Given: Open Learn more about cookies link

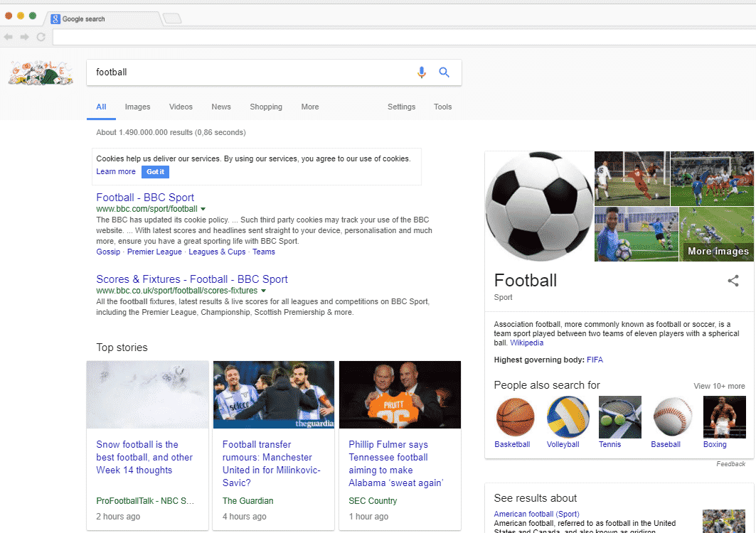Looking at the screenshot, I should 116,171.
